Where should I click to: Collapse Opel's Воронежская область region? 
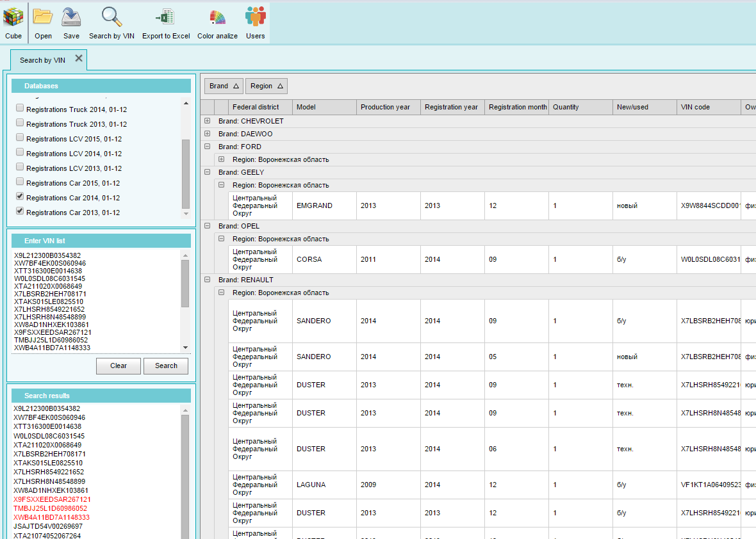click(x=221, y=238)
